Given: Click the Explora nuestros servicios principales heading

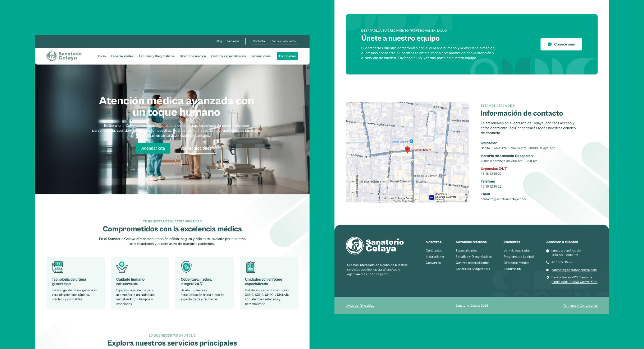Looking at the screenshot, I should click(172, 343).
